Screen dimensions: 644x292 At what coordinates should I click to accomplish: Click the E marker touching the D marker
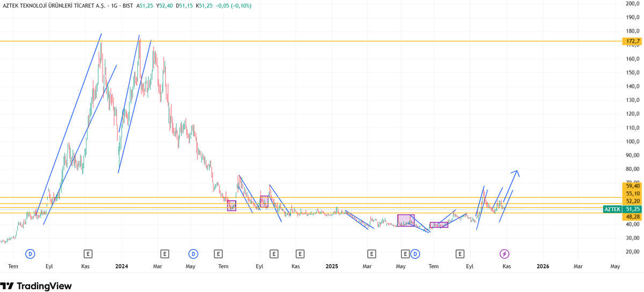click(x=406, y=253)
